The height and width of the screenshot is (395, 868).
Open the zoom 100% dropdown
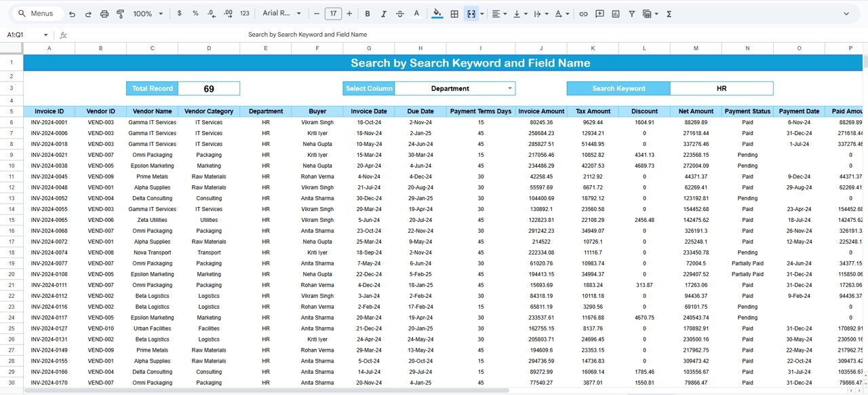click(148, 14)
